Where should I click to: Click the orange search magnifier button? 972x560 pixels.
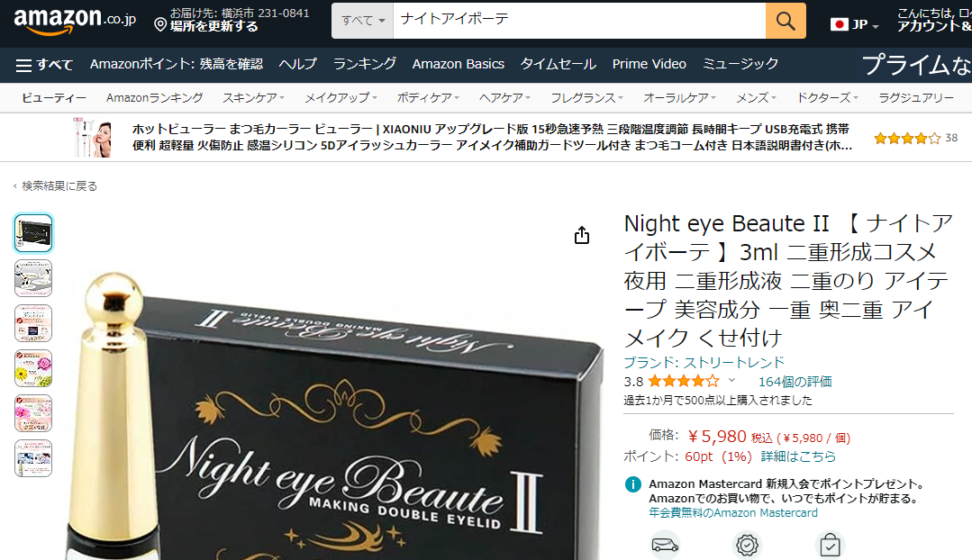786,21
